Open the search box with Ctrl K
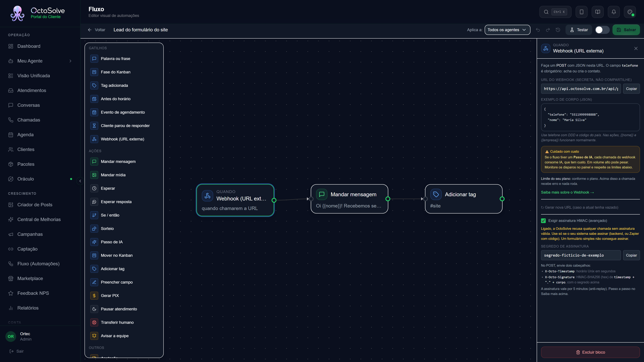 (x=555, y=12)
